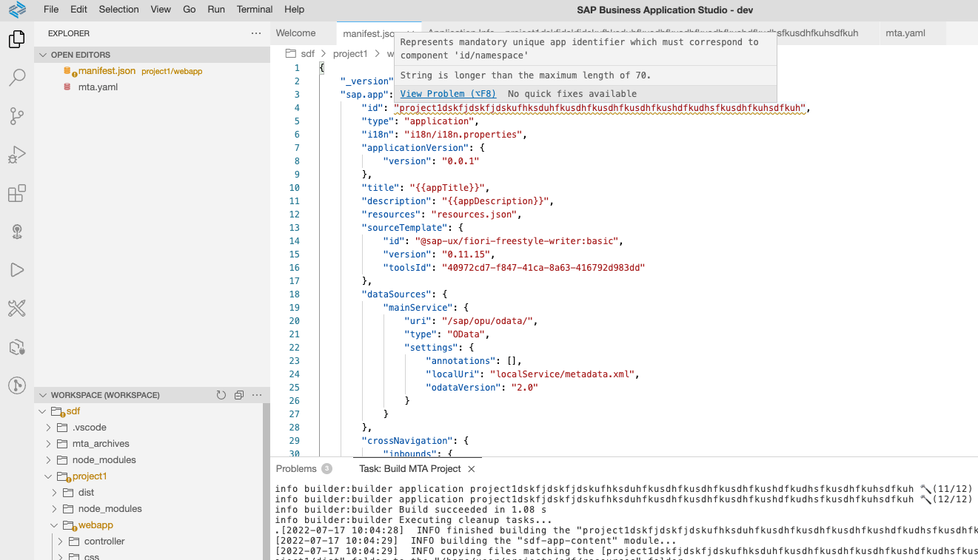This screenshot has width=978, height=560.
Task: Click "@sap-ux/fiori-freestyle-writer:basic" text
Action: [518, 241]
